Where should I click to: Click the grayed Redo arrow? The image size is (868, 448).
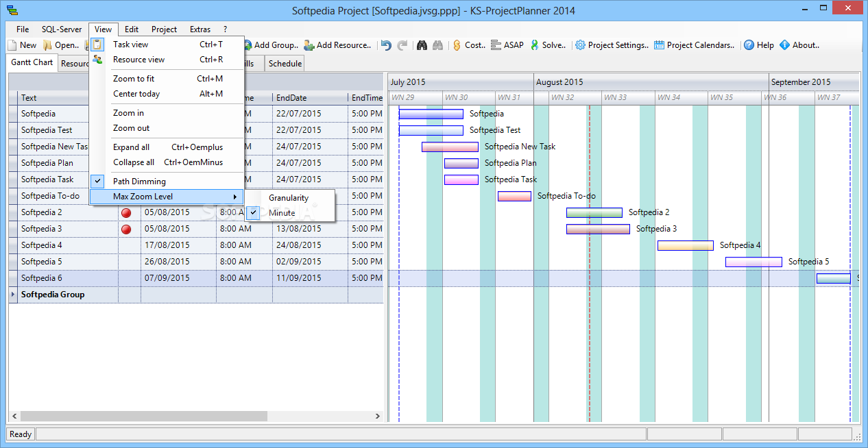pos(402,45)
